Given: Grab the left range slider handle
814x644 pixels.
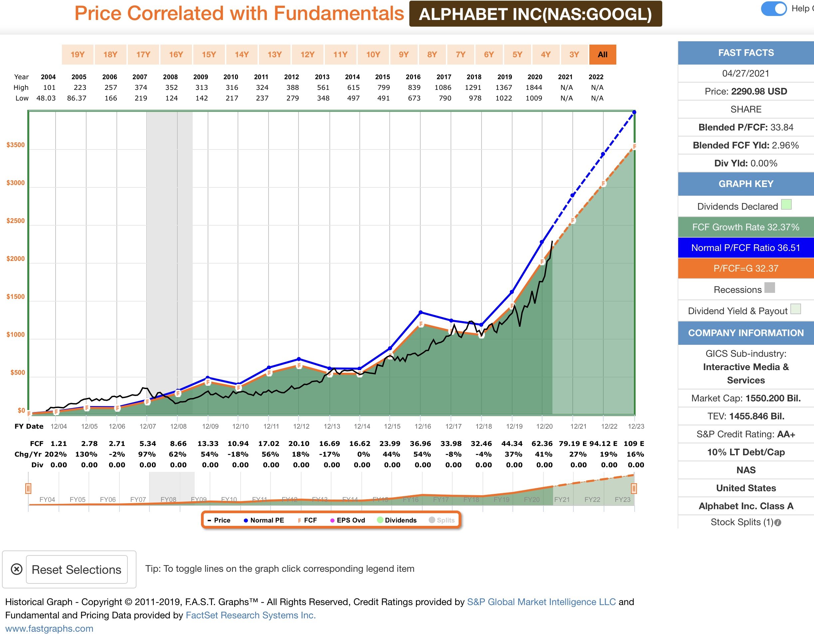Looking at the screenshot, I should coord(28,489).
